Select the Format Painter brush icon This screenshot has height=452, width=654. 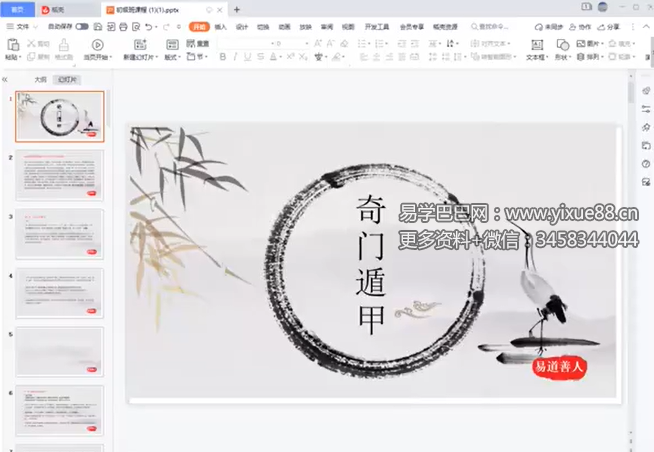click(64, 45)
